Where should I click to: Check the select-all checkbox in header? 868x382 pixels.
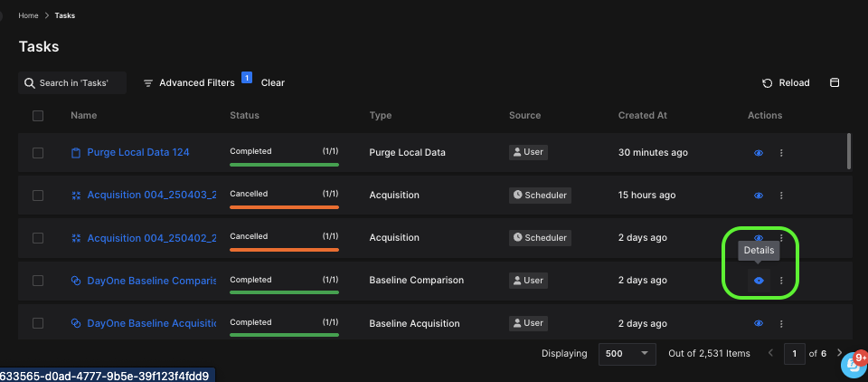[x=38, y=116]
